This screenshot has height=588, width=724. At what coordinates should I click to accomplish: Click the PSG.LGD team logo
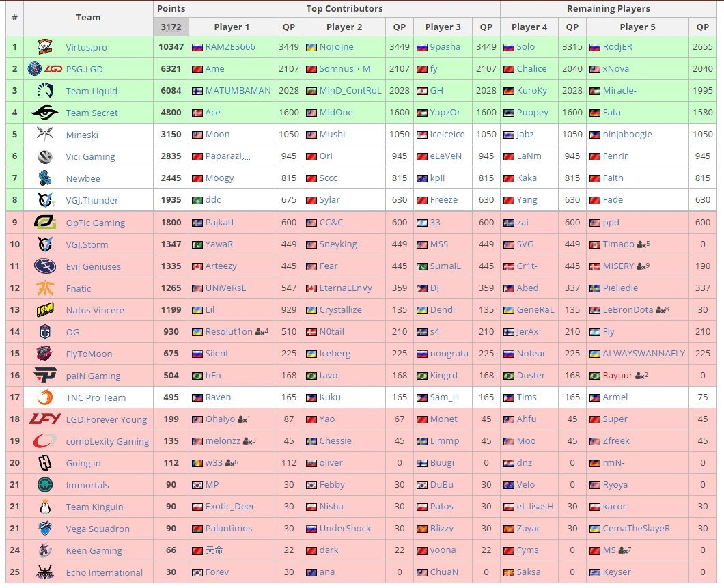click(44, 69)
